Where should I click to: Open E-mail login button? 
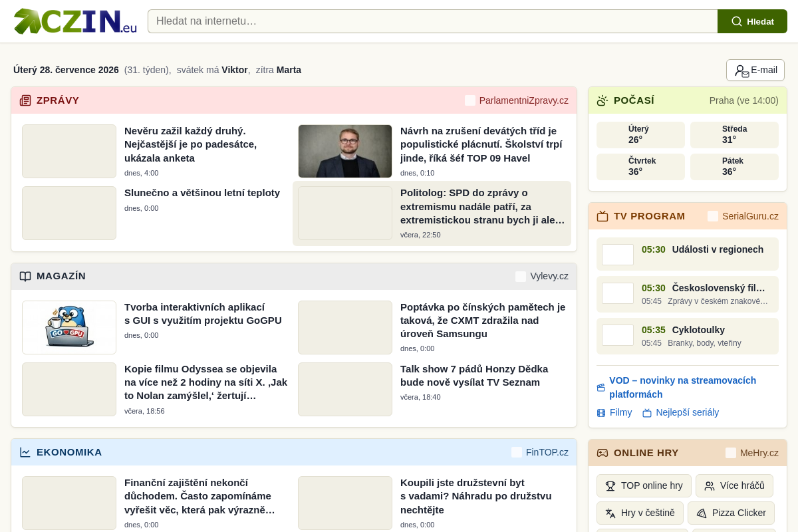(x=755, y=70)
